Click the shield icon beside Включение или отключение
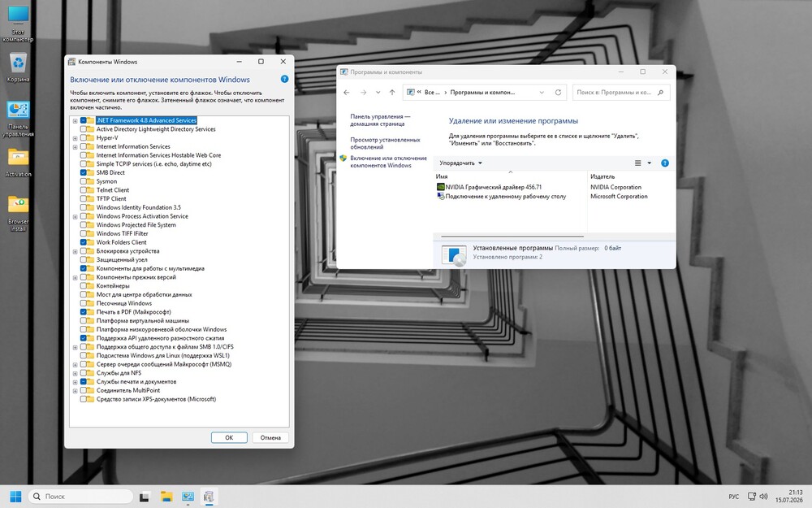The width and height of the screenshot is (812, 508). (x=343, y=158)
